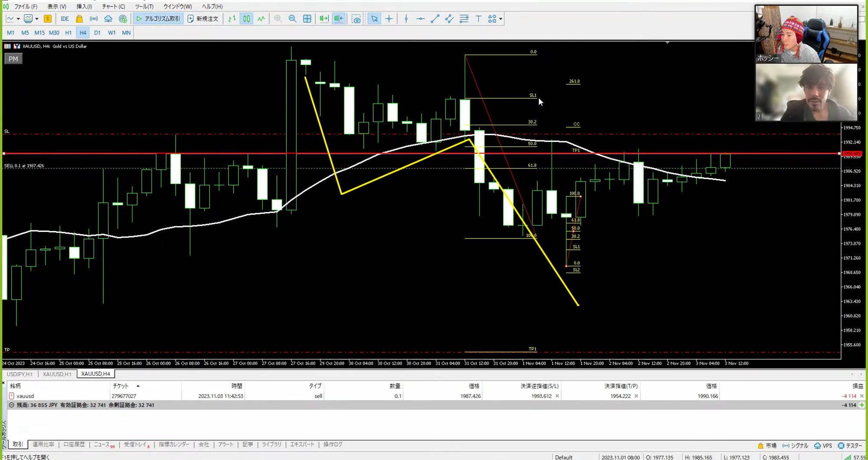Take a chart screenshot with camera icon
The height and width of the screenshot is (460, 868).
(356, 19)
